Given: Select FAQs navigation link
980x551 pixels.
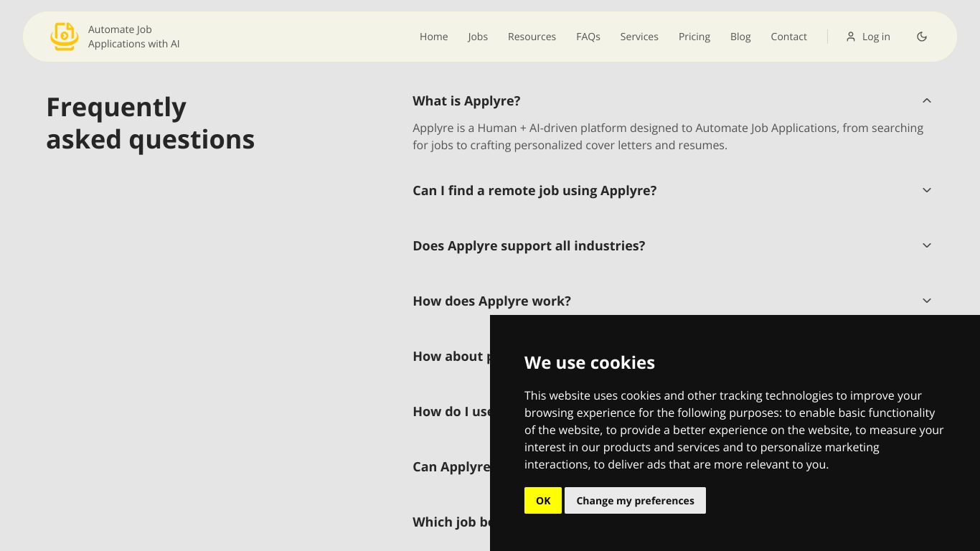Looking at the screenshot, I should (588, 37).
